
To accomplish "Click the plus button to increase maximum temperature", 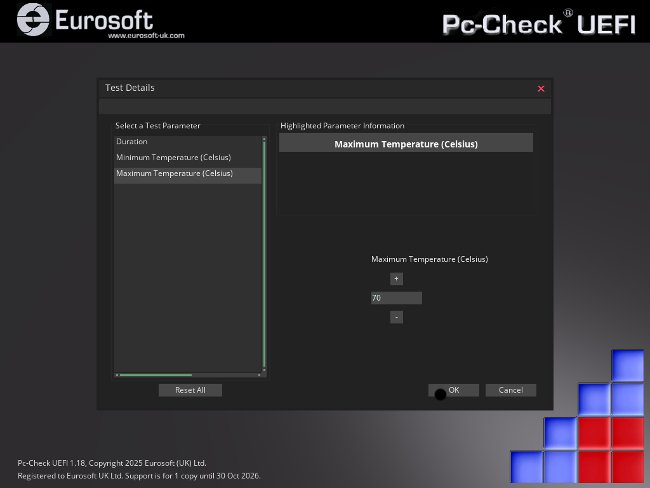I will click(x=396, y=279).
